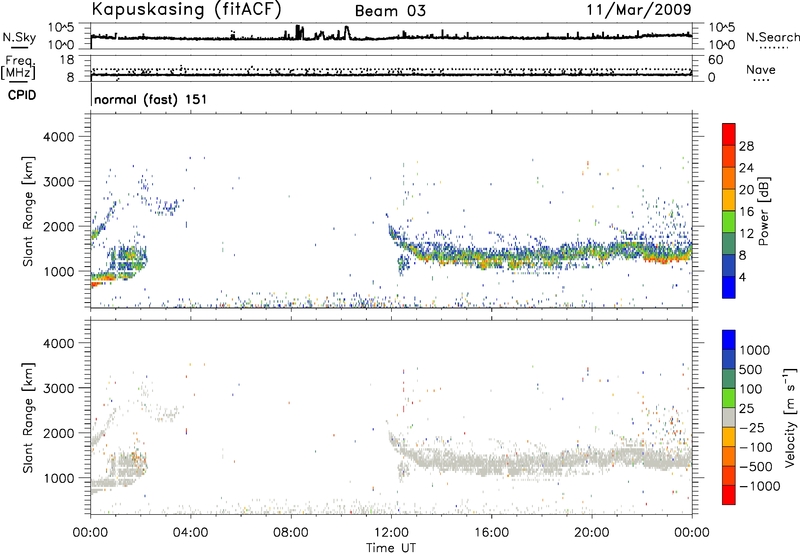Click the "04:00" time tick label
This screenshot has width=800, height=554.
click(190, 533)
